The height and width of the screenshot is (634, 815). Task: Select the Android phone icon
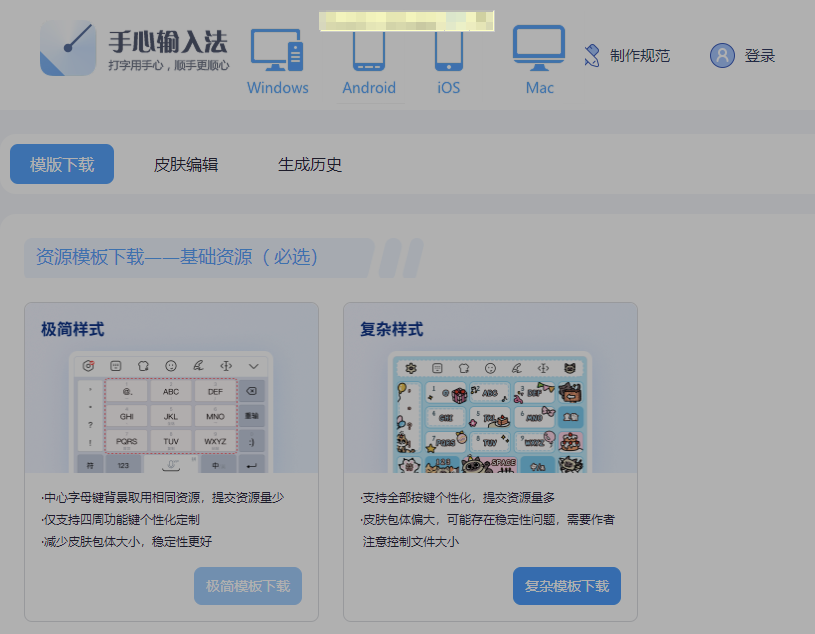point(369,51)
